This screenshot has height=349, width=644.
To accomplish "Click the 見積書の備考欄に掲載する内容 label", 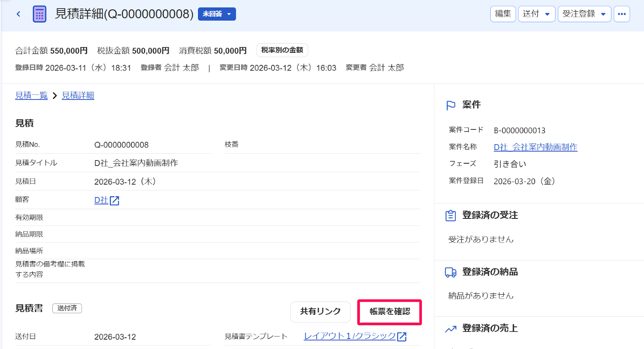I will coord(50,269).
